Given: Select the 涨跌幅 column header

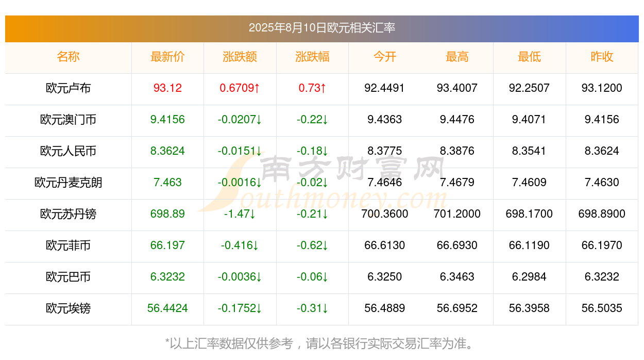Looking at the screenshot, I should (312, 57).
